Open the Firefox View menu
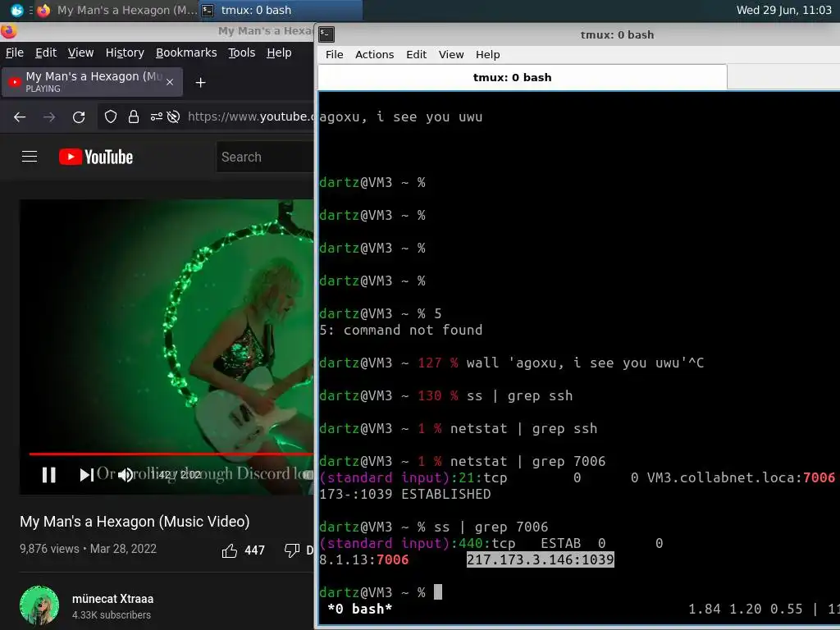Screen dimensions: 840x630 (x=80, y=52)
